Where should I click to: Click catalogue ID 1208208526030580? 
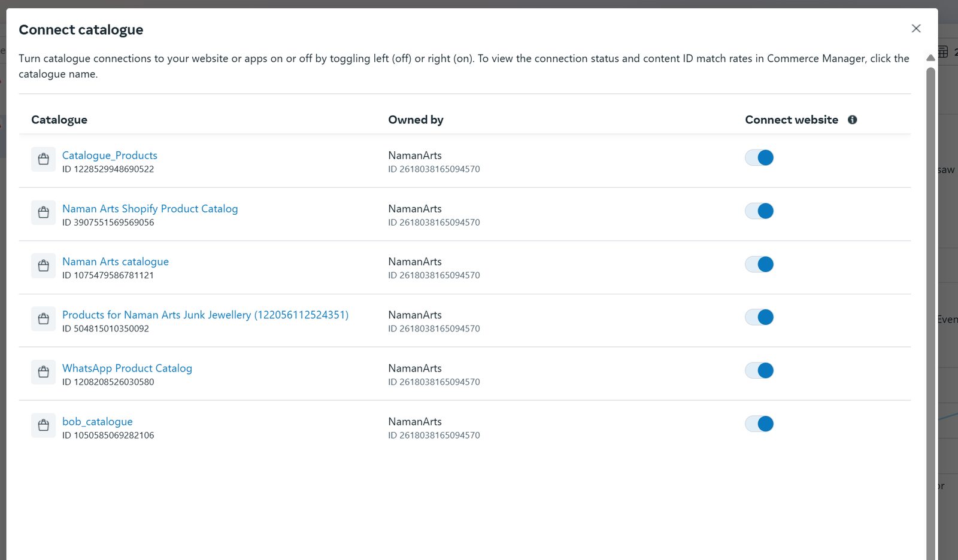click(x=108, y=382)
